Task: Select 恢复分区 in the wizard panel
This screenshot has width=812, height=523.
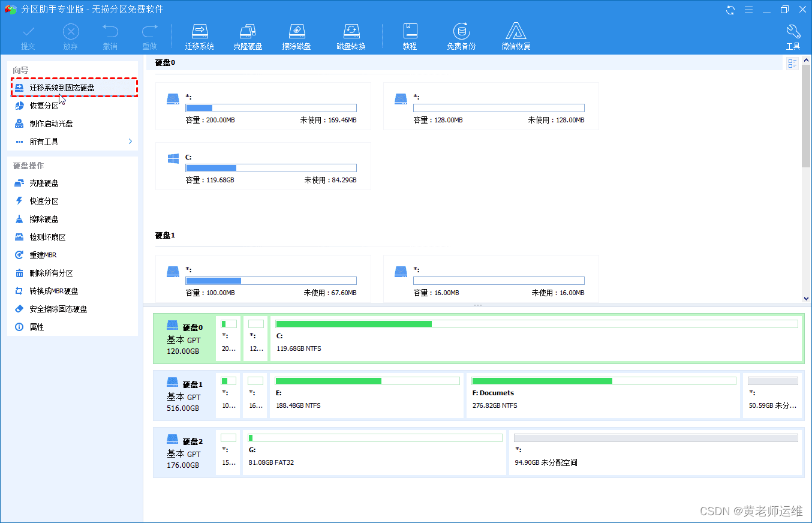Action: click(x=73, y=106)
